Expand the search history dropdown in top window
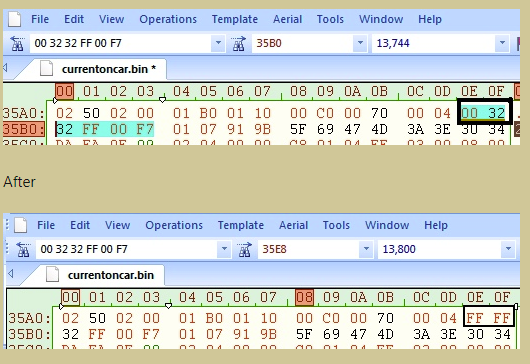The height and width of the screenshot is (364, 530). pyautogui.click(x=218, y=43)
